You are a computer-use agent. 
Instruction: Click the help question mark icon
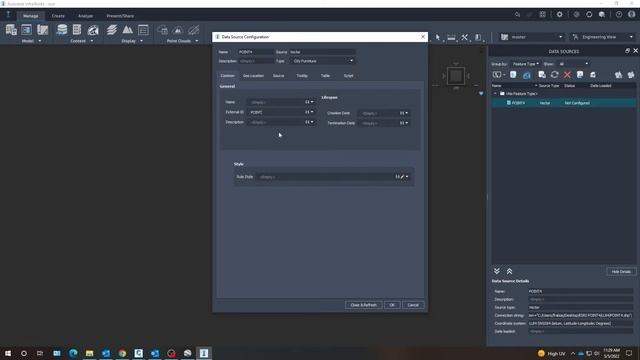[x=619, y=15]
